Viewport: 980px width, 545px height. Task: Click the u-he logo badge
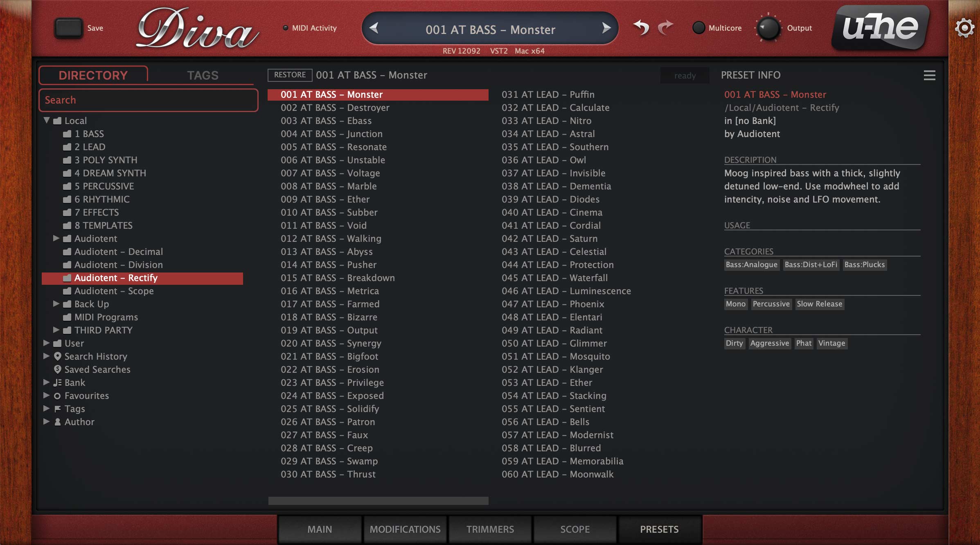point(880,28)
